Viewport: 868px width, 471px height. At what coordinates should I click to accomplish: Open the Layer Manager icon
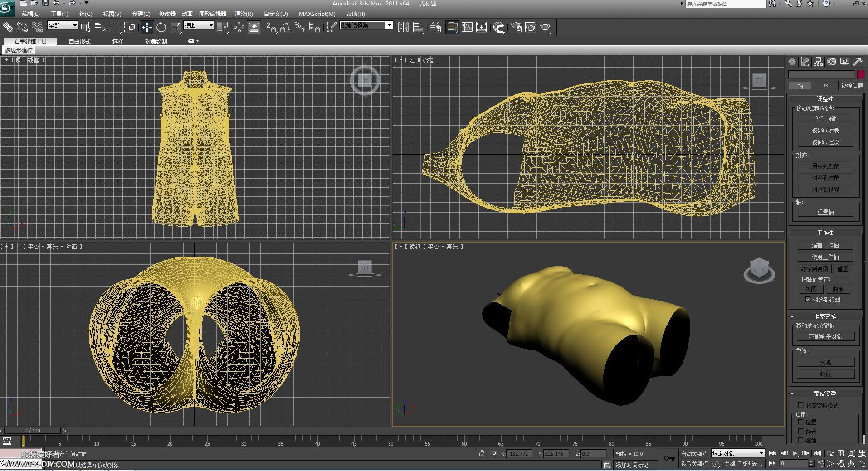pos(435,27)
